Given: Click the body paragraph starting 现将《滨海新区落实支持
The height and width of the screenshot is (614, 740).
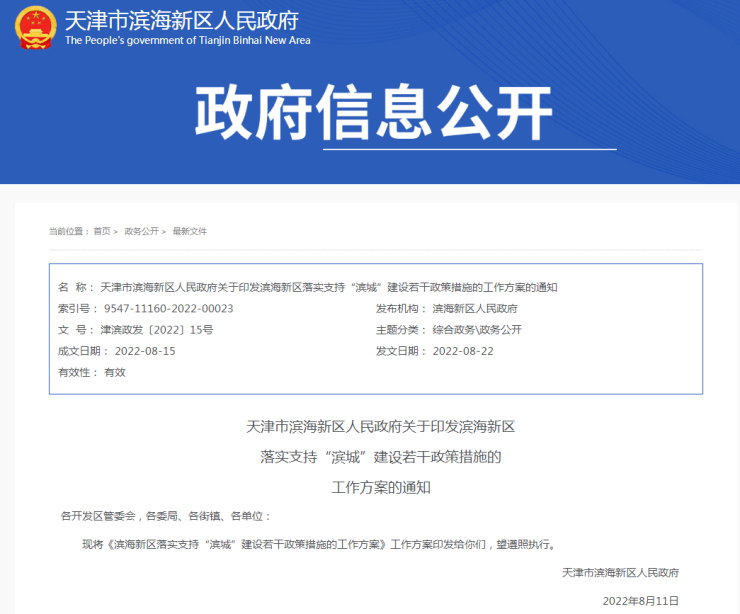Looking at the screenshot, I should (x=320, y=545).
